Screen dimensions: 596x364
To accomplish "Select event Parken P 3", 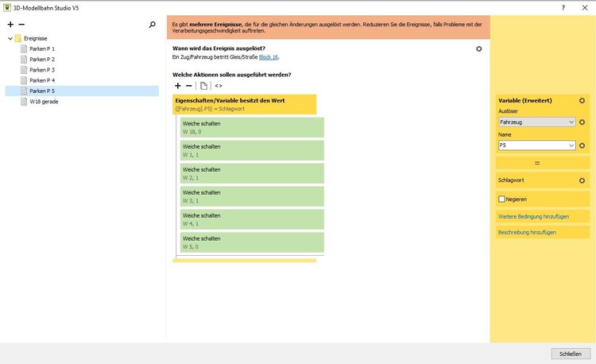I will [42, 70].
